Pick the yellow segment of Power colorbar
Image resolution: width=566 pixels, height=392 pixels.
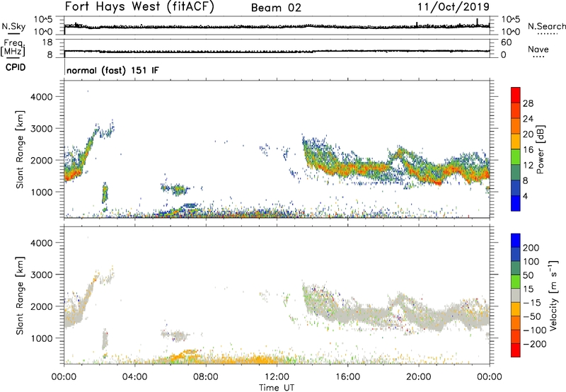pyautogui.click(x=516, y=142)
